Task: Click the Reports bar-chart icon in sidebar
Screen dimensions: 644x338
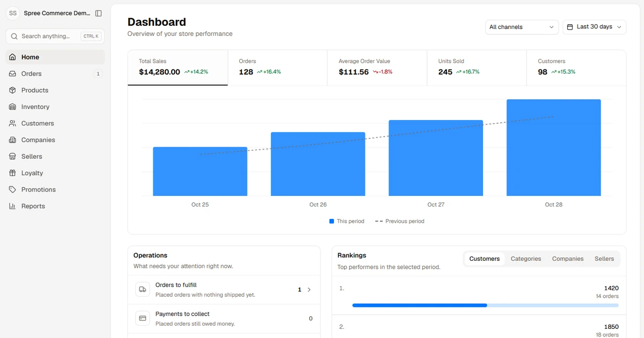Action: [12, 207]
